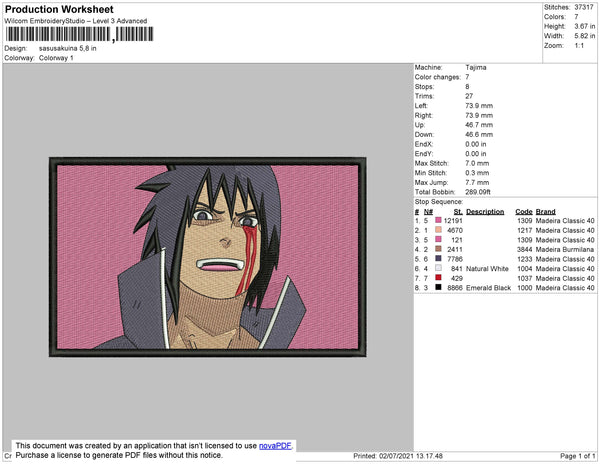Viewport: 600px width, 464px height.
Task: Select the Width value '5.82 in'
Action: click(585, 36)
